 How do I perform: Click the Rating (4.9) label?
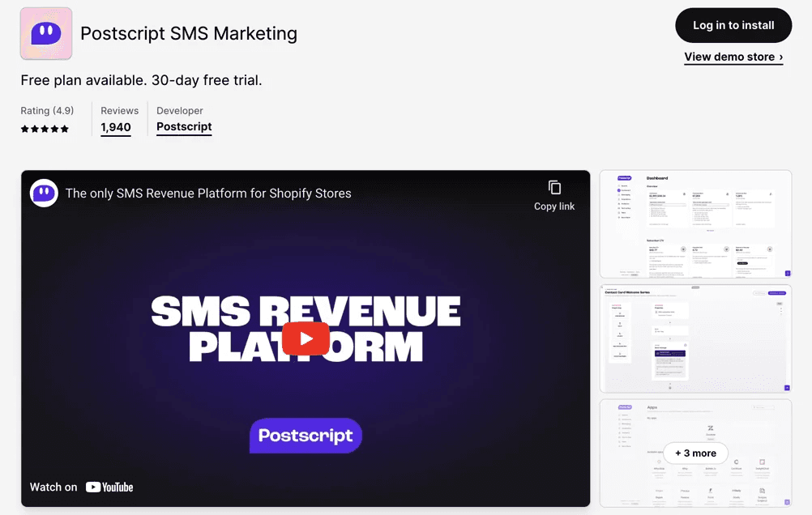pos(47,111)
